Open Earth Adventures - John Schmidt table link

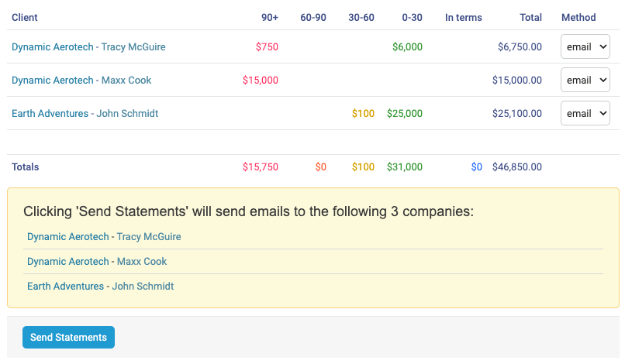(x=85, y=114)
